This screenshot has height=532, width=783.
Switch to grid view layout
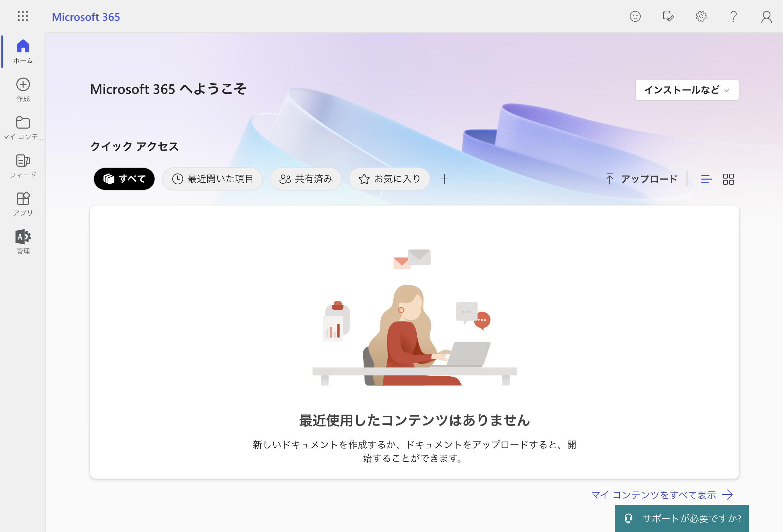729,179
